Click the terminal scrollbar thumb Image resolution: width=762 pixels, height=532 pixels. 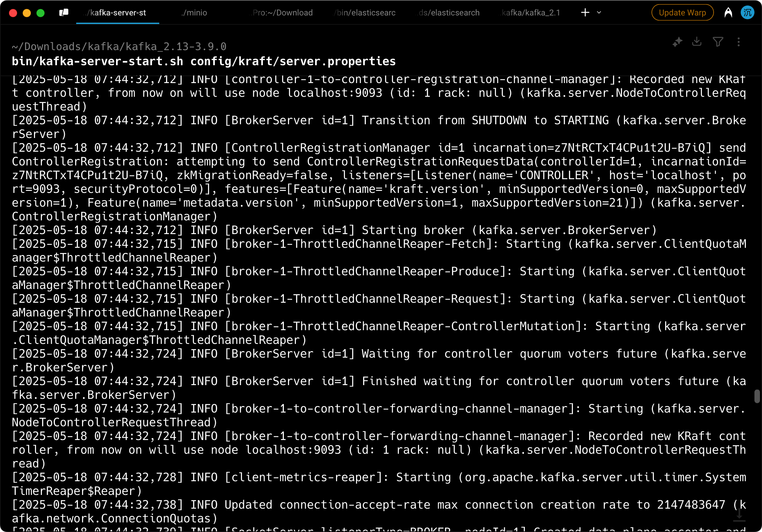click(757, 396)
